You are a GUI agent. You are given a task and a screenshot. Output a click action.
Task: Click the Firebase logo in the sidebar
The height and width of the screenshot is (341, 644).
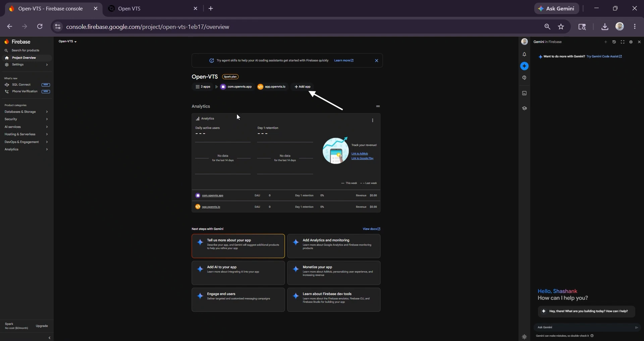tap(17, 42)
